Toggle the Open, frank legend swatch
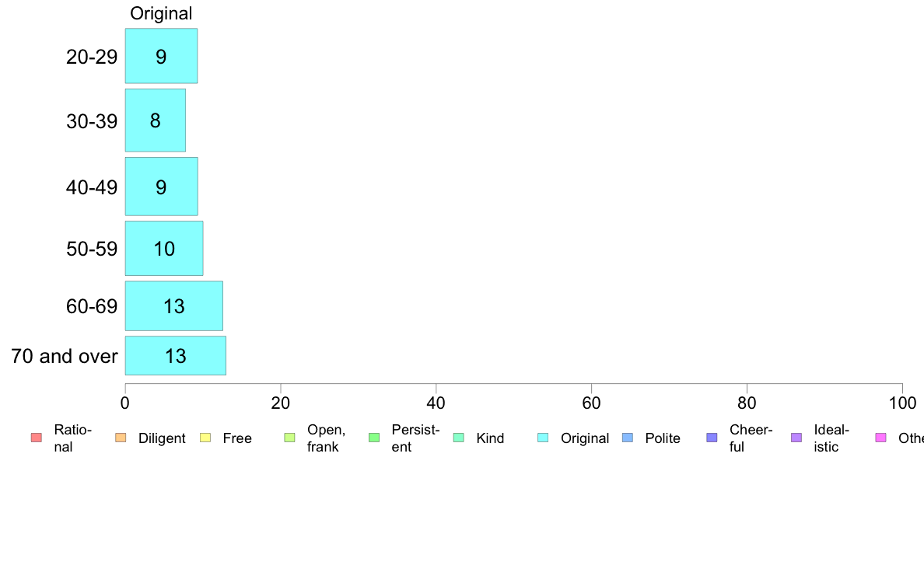 289,438
